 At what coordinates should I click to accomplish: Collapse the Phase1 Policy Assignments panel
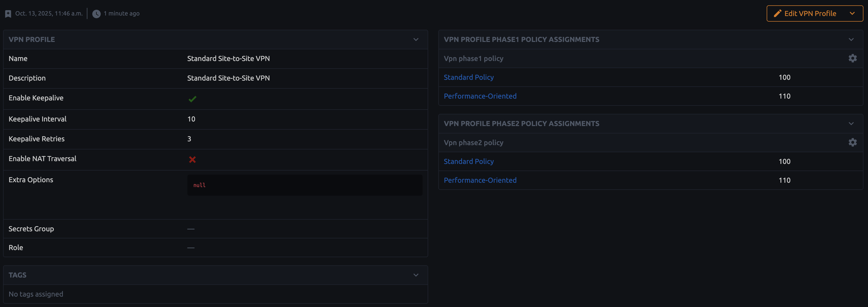point(852,39)
